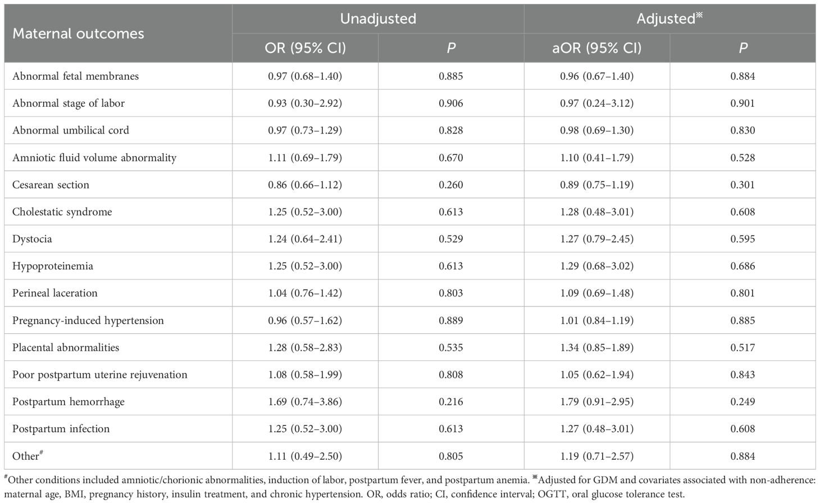820x504 pixels.
Task: Select the "Dystocia" row label
Action: click(32, 239)
